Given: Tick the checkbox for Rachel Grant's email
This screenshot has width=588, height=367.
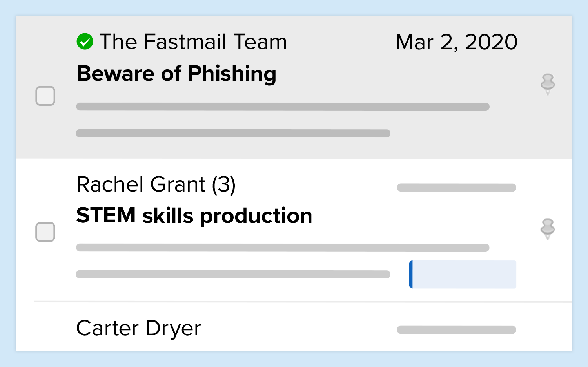Looking at the screenshot, I should point(45,232).
